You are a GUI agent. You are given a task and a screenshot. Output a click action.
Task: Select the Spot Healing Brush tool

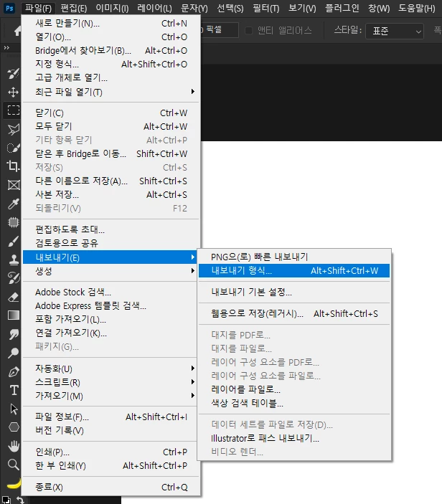[13, 222]
